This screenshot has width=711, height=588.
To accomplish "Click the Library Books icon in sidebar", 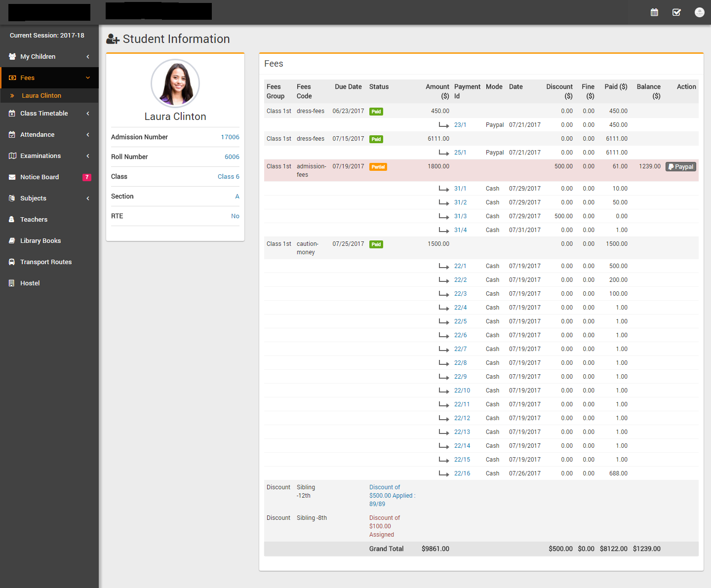I will point(12,241).
